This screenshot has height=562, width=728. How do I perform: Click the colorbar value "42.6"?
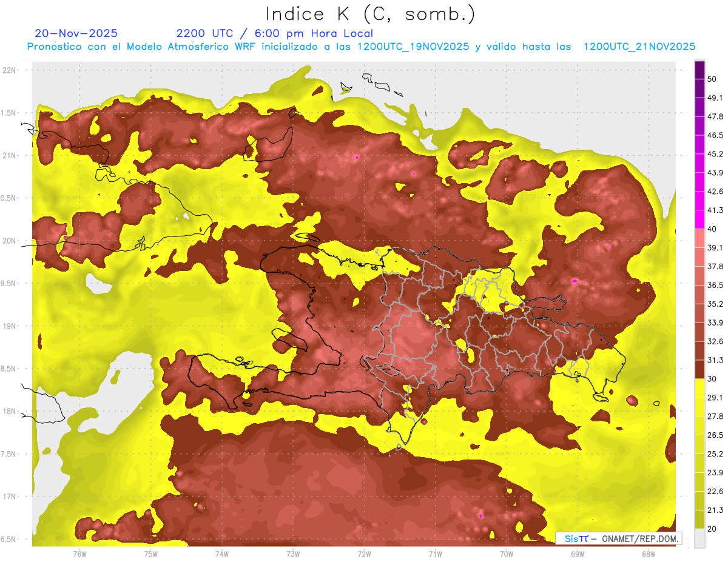(x=715, y=192)
